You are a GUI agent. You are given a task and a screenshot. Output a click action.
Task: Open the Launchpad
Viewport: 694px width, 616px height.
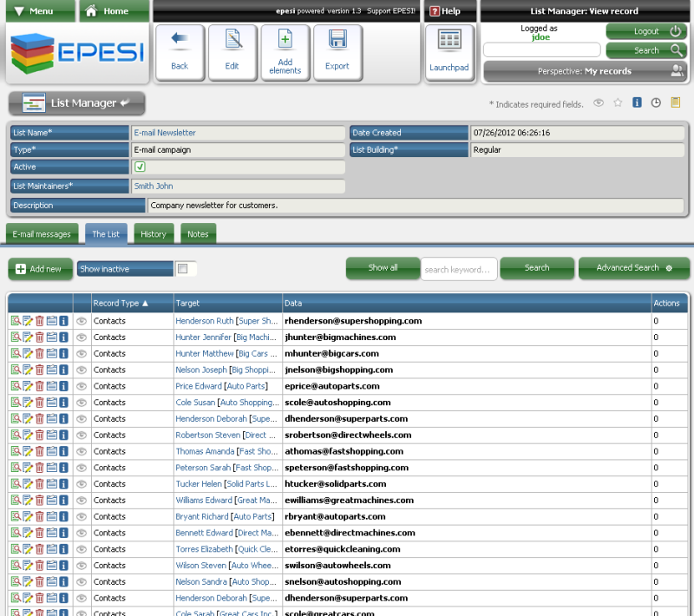click(449, 52)
